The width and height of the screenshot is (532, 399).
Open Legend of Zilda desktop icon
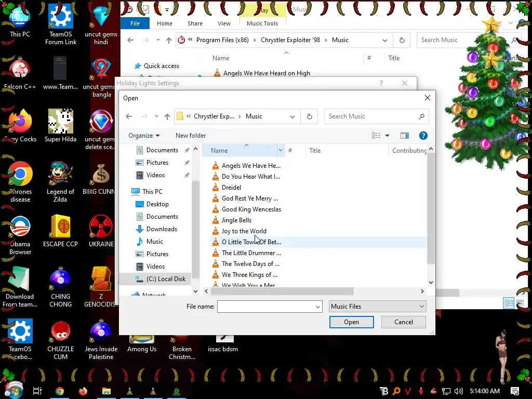[60, 182]
